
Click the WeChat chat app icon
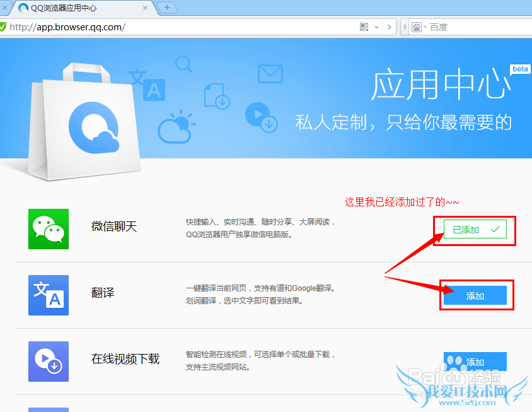click(x=49, y=229)
